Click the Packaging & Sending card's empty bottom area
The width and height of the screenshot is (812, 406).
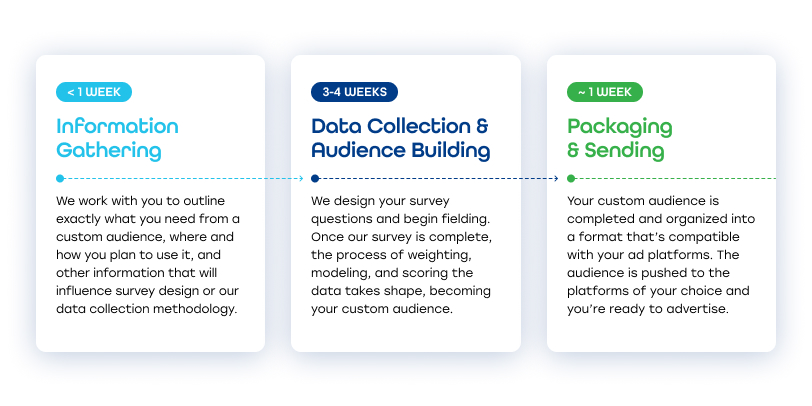click(x=661, y=334)
